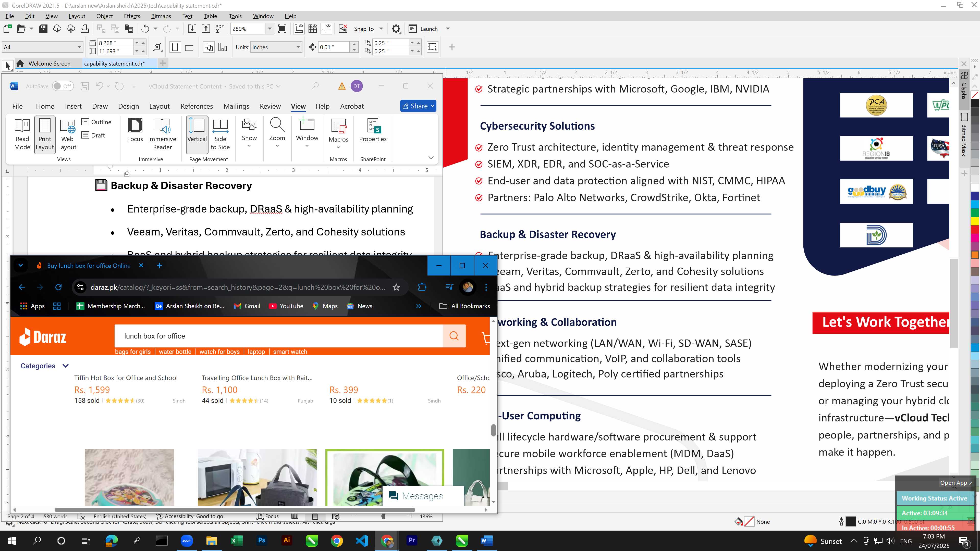Click the CorelDRAW Print icon
Screen dimensions: 980x551
[x=85, y=29]
